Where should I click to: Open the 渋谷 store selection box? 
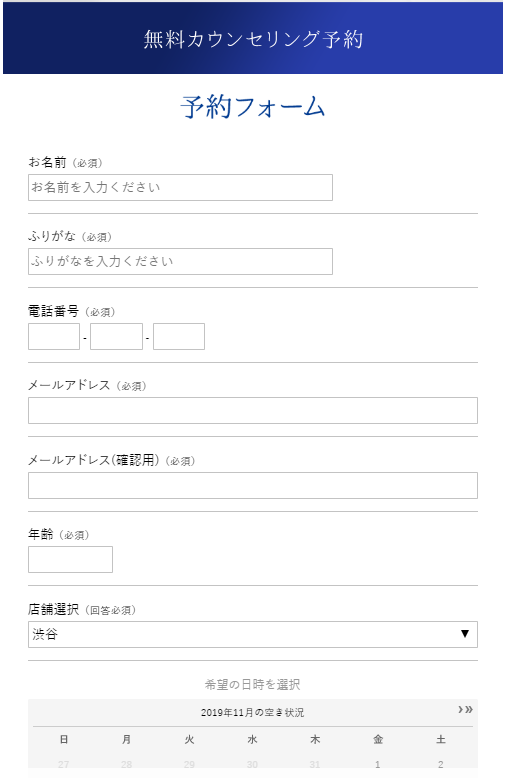click(x=253, y=634)
